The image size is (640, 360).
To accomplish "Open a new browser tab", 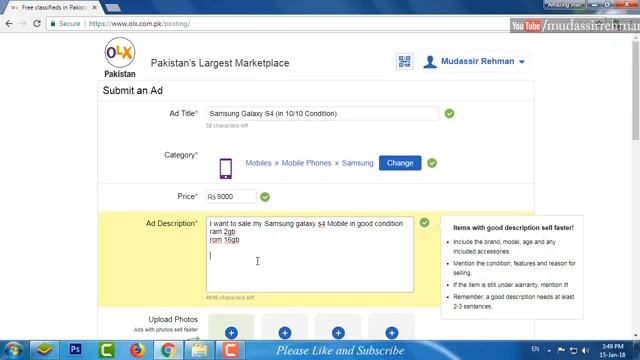I will click(x=113, y=7).
